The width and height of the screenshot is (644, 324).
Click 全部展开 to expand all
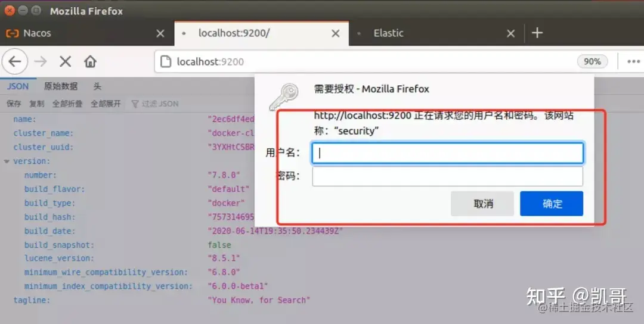[106, 104]
